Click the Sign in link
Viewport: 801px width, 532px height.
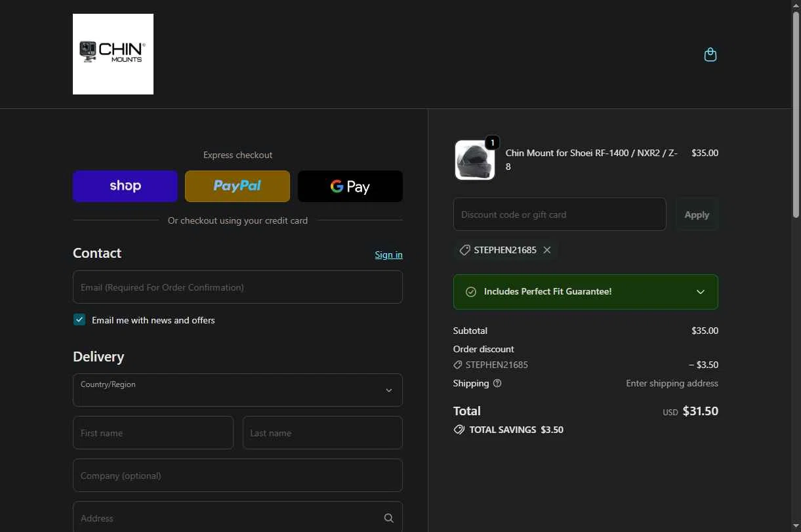click(x=388, y=255)
